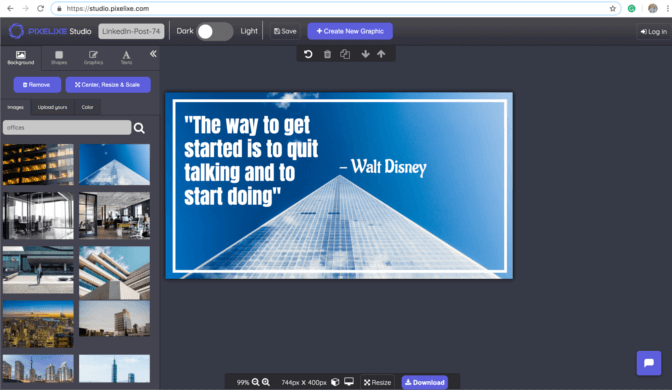The image size is (672, 390).
Task: Focus the image search field containing offices
Action: click(67, 128)
